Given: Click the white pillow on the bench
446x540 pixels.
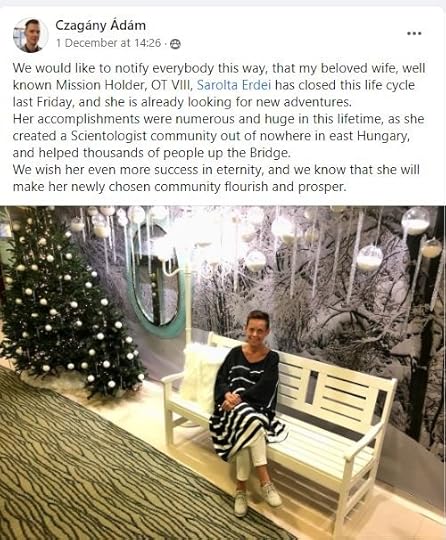Looking at the screenshot, I should (201, 374).
